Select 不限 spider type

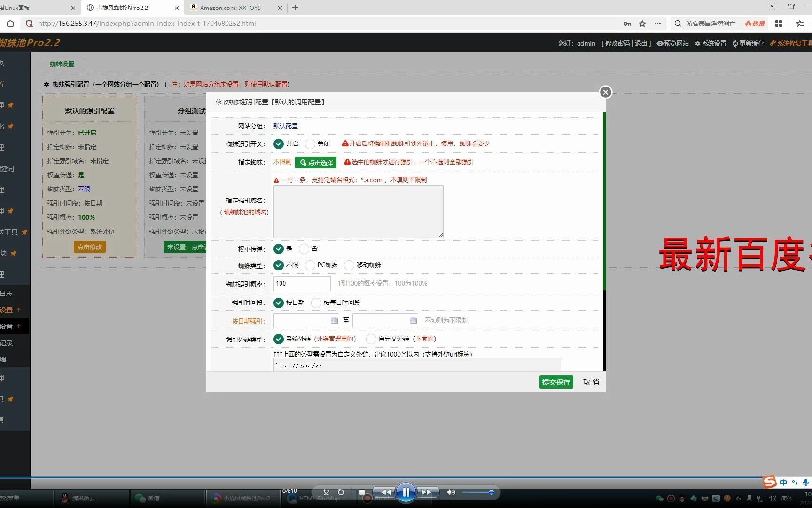(279, 265)
